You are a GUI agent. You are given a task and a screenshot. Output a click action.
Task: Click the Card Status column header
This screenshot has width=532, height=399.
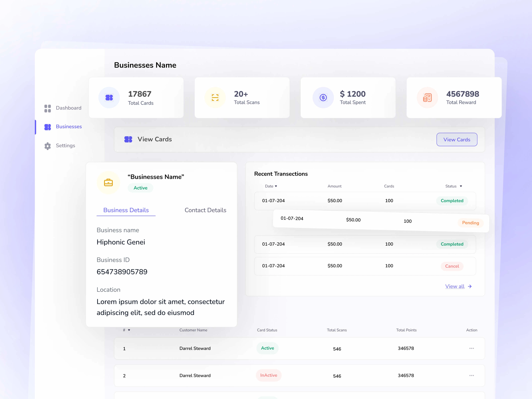click(267, 330)
